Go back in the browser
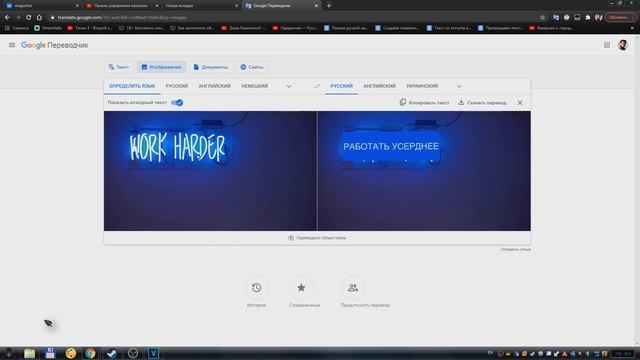The image size is (640, 360). 7,18
